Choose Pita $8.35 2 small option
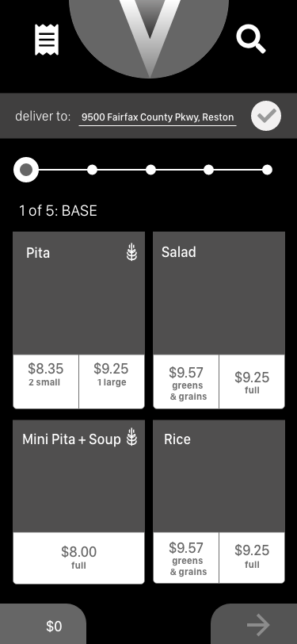This screenshot has height=644, width=297. click(45, 381)
